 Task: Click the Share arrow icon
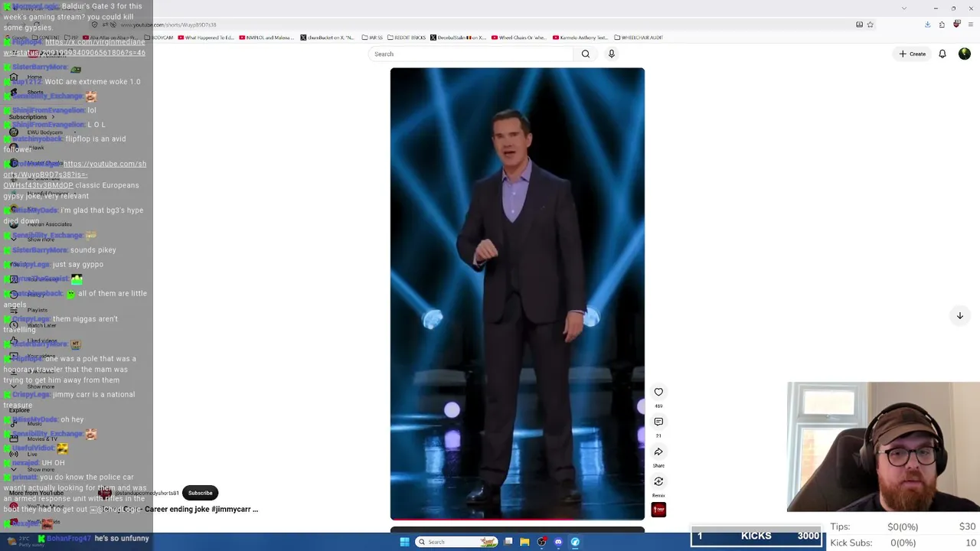[658, 452]
